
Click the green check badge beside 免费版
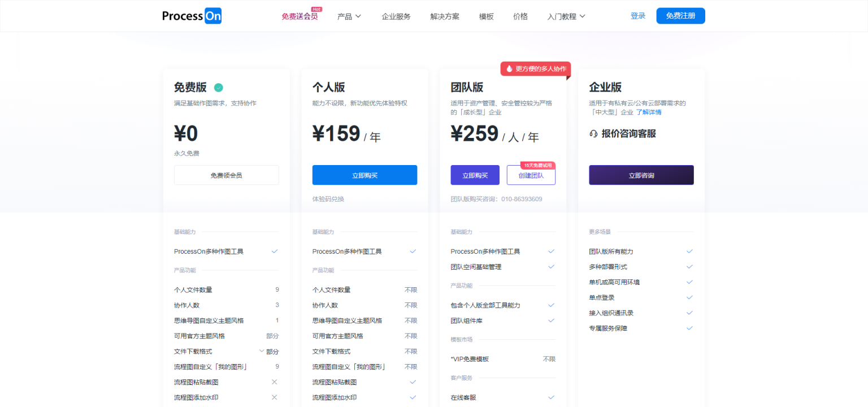tap(218, 88)
